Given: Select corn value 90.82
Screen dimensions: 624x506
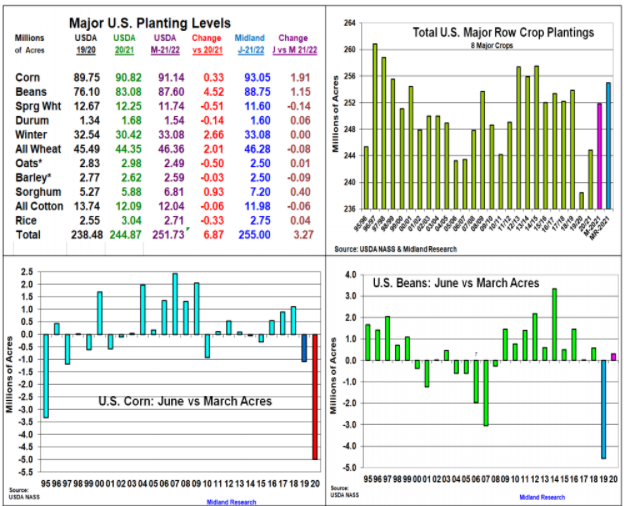Looking at the screenshot, I should coord(128,78).
